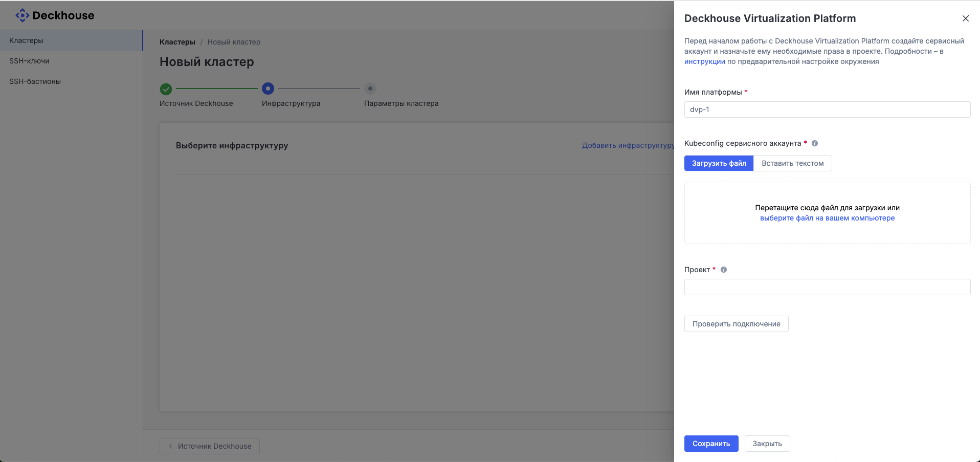Open SSH-ключи in the sidebar
The image size is (980, 462).
[x=71, y=61]
